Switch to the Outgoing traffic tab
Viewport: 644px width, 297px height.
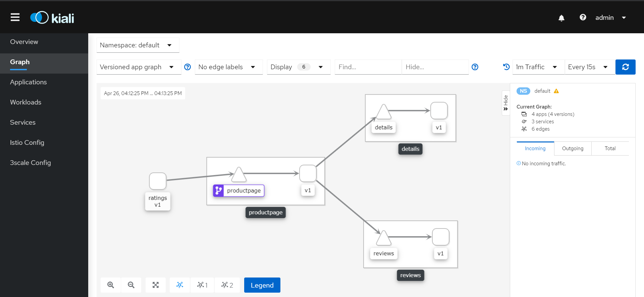(x=573, y=148)
